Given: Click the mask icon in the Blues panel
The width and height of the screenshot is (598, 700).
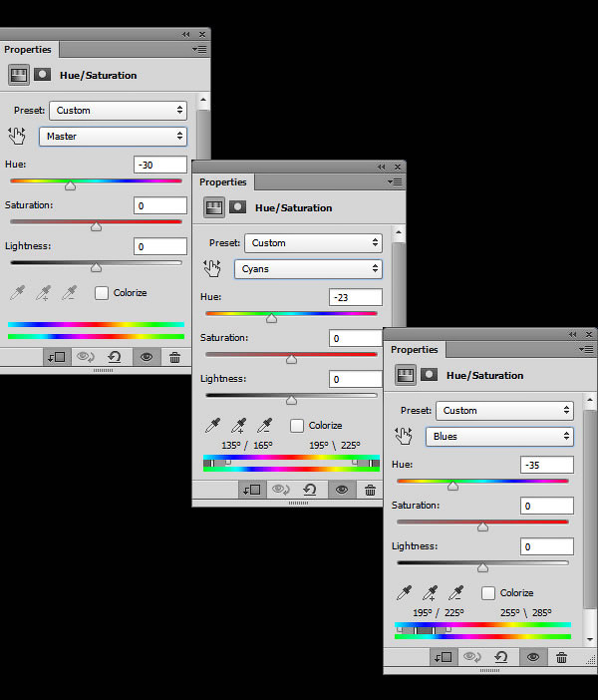Looking at the screenshot, I should (x=429, y=374).
